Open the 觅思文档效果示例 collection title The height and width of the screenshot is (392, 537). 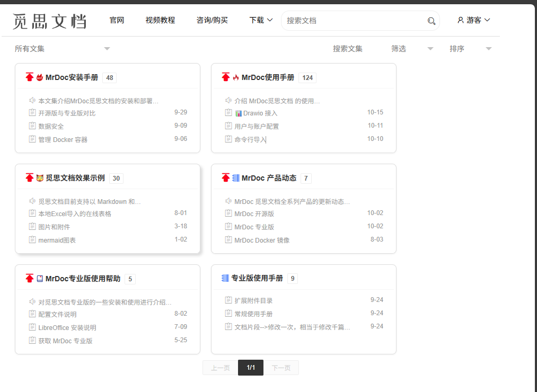point(75,178)
